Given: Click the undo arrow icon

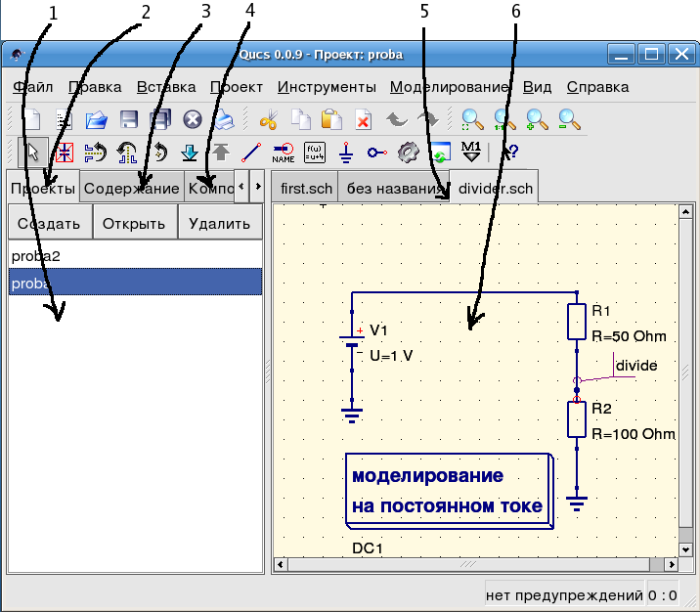Looking at the screenshot, I should [396, 119].
